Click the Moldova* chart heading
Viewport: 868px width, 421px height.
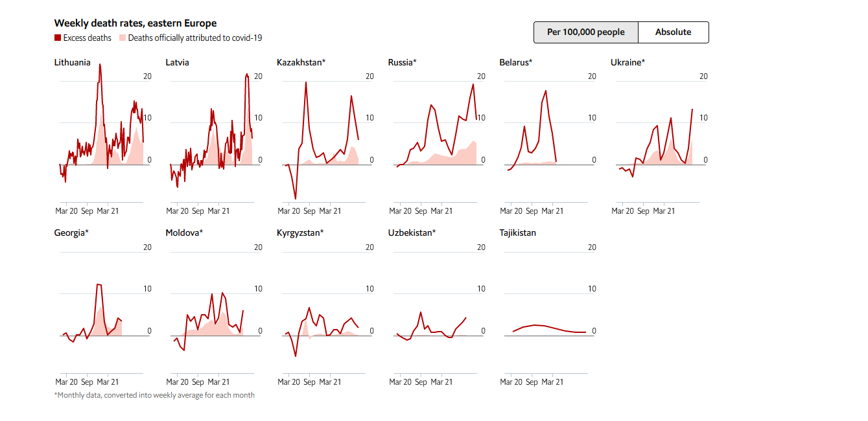[184, 233]
